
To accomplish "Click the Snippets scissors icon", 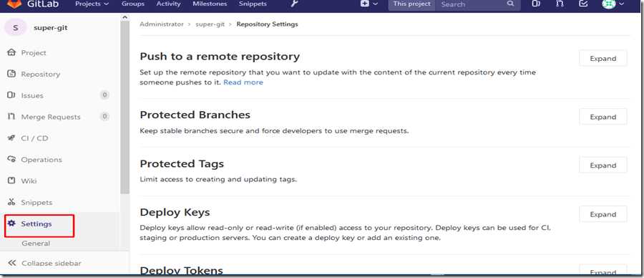I will pos(11,202).
